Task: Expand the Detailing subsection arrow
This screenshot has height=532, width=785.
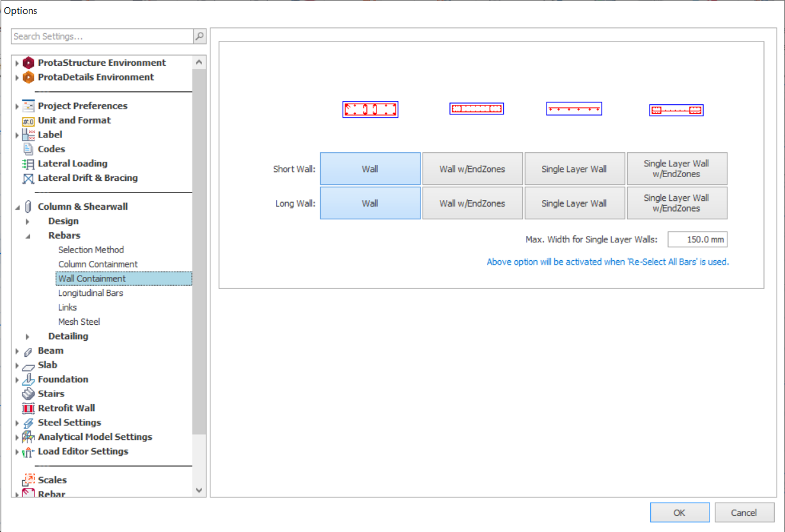Action: [27, 336]
